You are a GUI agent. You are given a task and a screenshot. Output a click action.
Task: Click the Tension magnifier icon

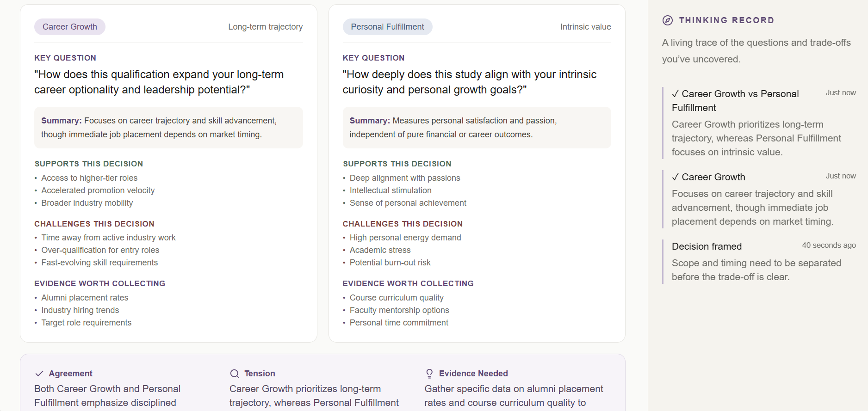click(235, 374)
